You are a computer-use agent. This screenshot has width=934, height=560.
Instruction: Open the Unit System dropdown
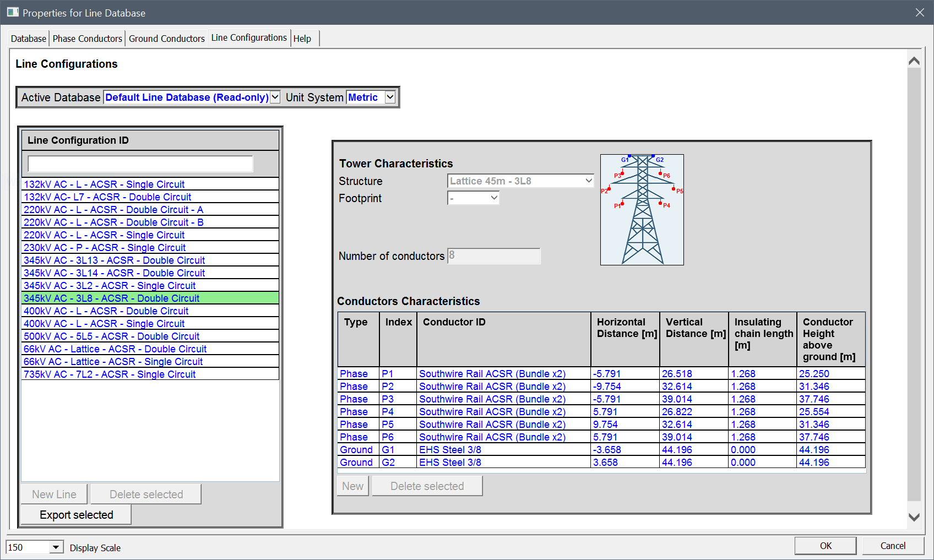(389, 97)
